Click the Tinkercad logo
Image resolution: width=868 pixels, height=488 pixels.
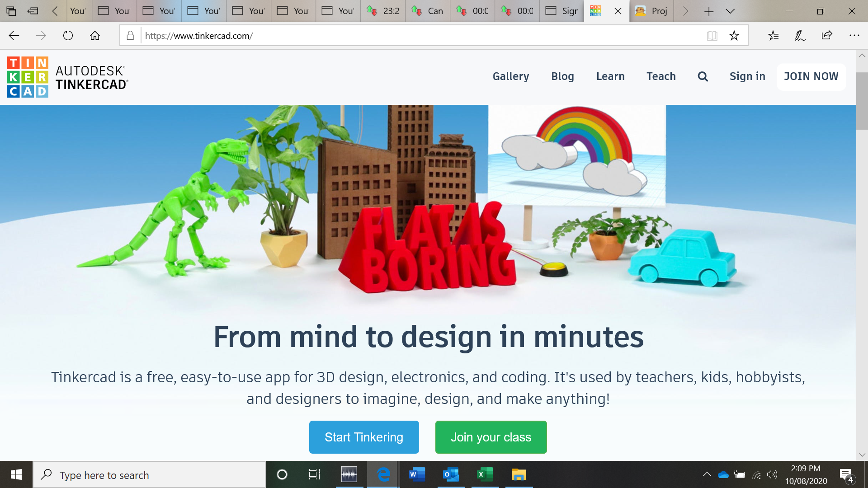68,77
